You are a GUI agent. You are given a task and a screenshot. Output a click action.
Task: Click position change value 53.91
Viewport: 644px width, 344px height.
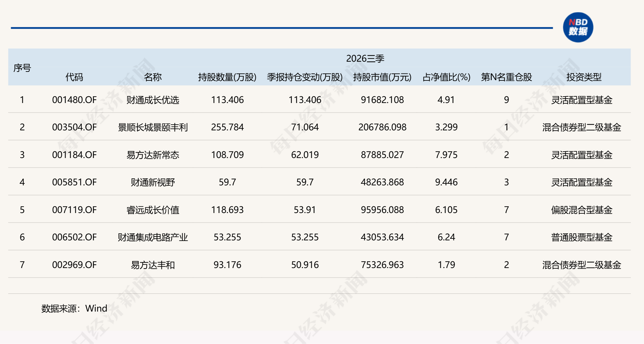pyautogui.click(x=305, y=210)
